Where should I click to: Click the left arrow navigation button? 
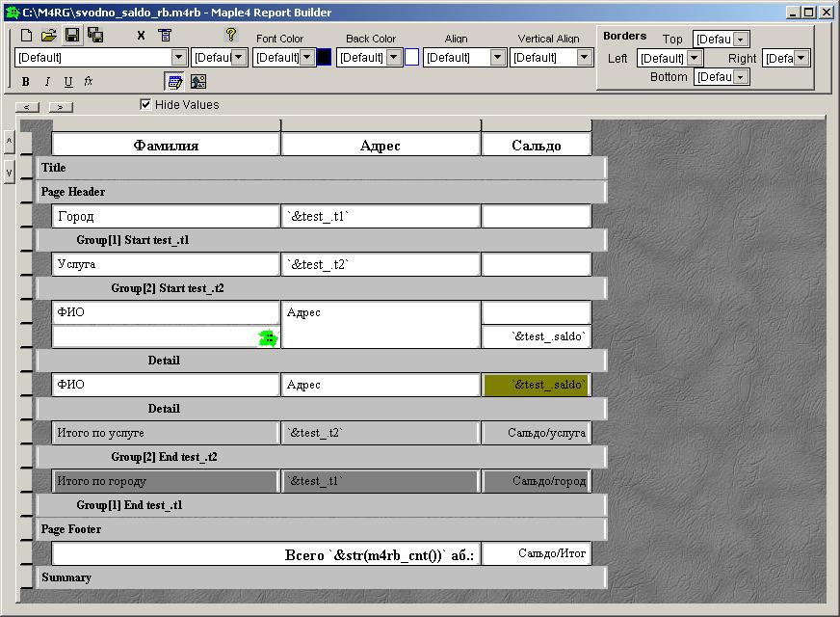(x=28, y=107)
